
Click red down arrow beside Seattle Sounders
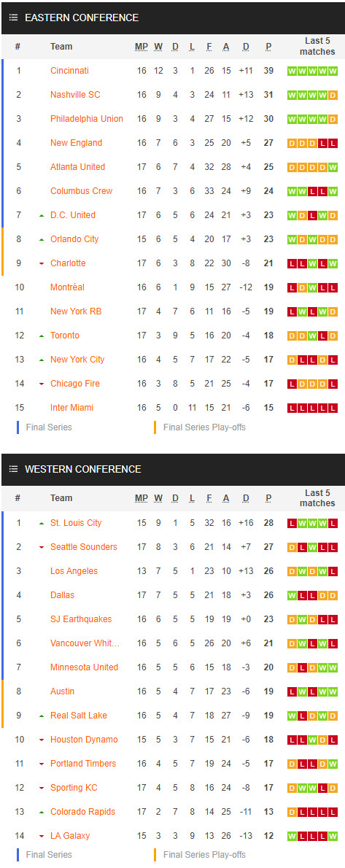click(x=42, y=548)
